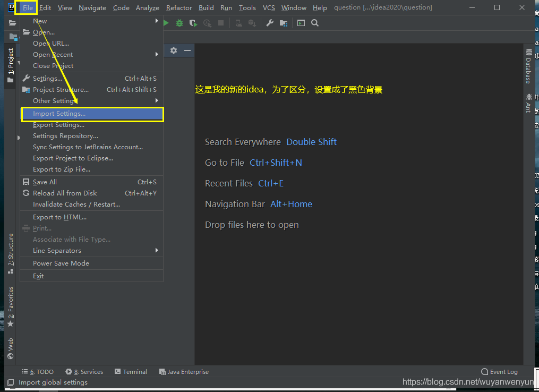This screenshot has width=539, height=392.
Task: Open Project Structure from the toolbar icon
Action: (284, 23)
